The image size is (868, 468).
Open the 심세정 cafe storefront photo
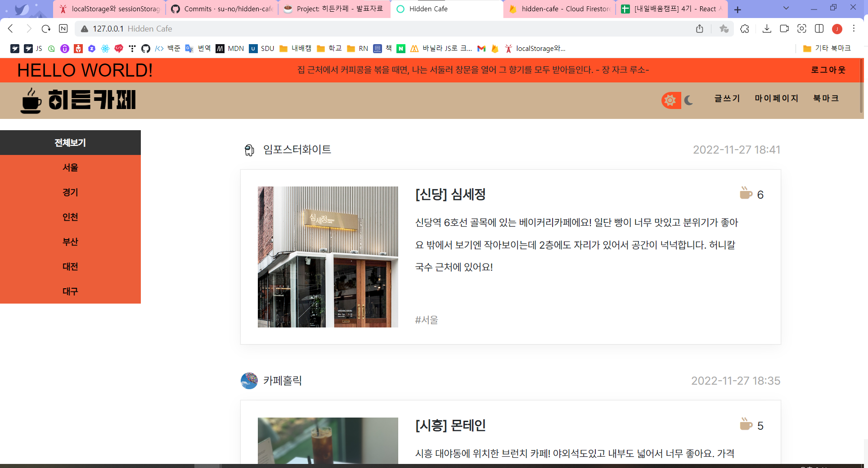pyautogui.click(x=328, y=257)
